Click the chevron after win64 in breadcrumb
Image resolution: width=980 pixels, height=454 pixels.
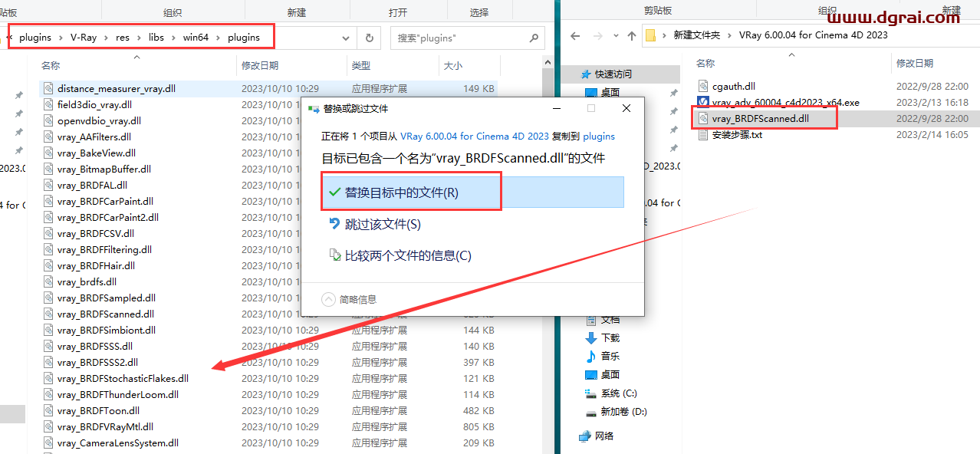(219, 37)
